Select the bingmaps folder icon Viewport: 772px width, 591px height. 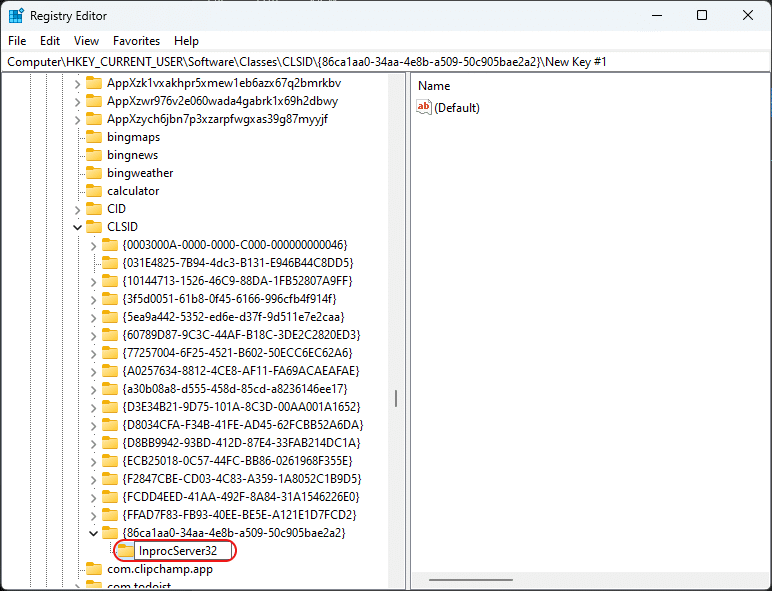click(94, 137)
